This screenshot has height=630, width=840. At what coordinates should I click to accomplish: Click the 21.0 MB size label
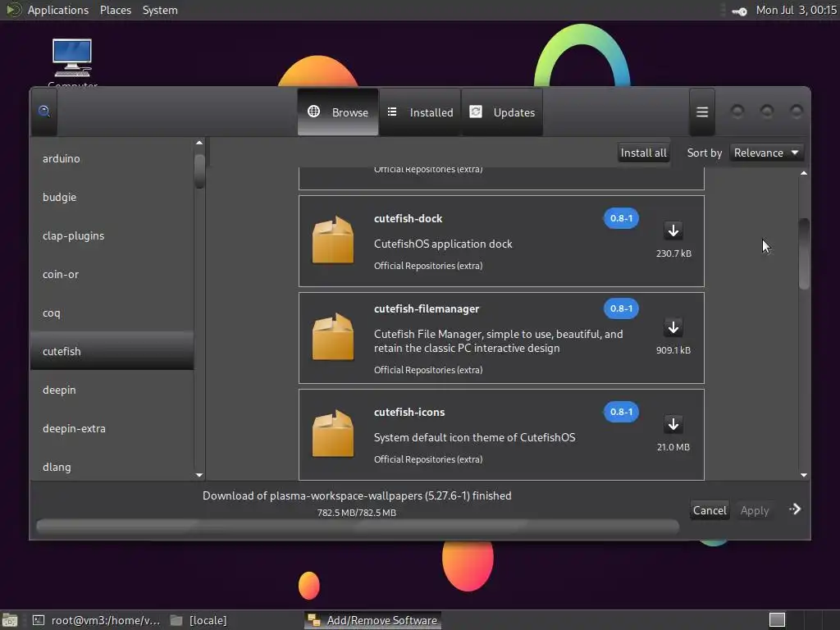(673, 447)
